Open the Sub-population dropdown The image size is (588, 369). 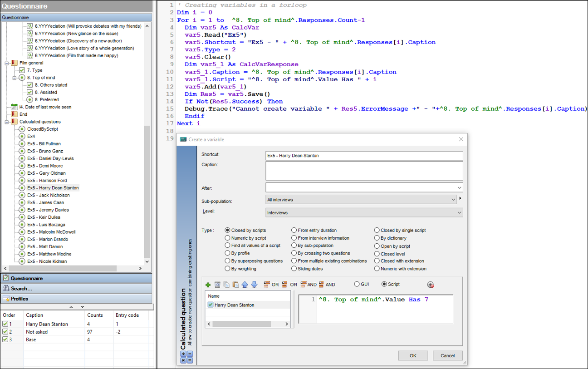(453, 200)
